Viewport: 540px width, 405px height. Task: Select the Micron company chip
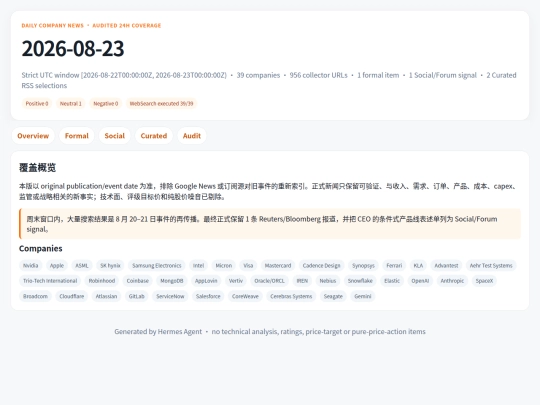point(224,266)
